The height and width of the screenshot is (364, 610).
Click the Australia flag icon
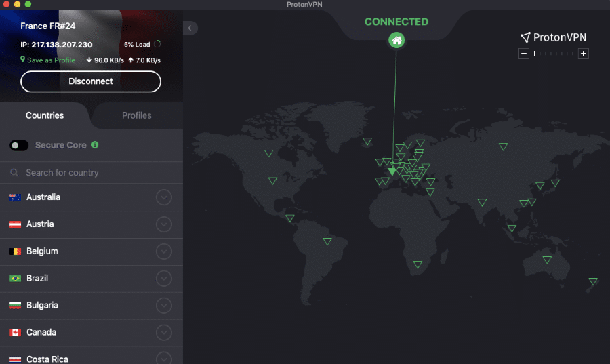click(15, 197)
